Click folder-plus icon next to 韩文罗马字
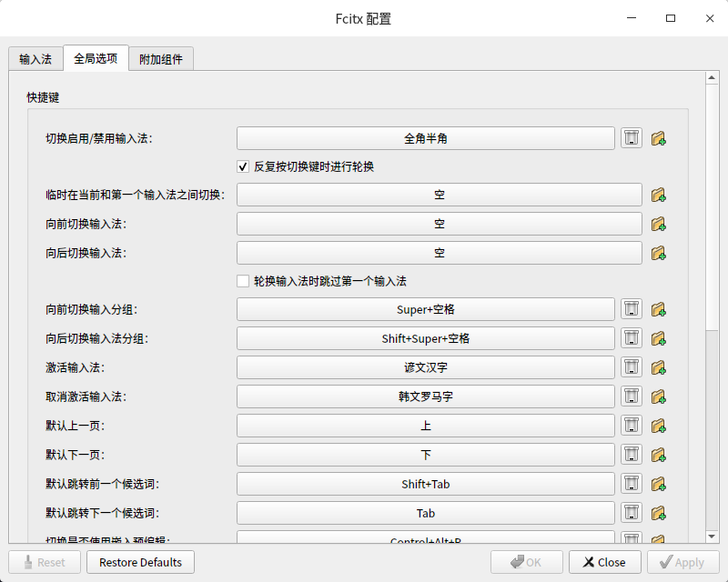 tap(658, 396)
